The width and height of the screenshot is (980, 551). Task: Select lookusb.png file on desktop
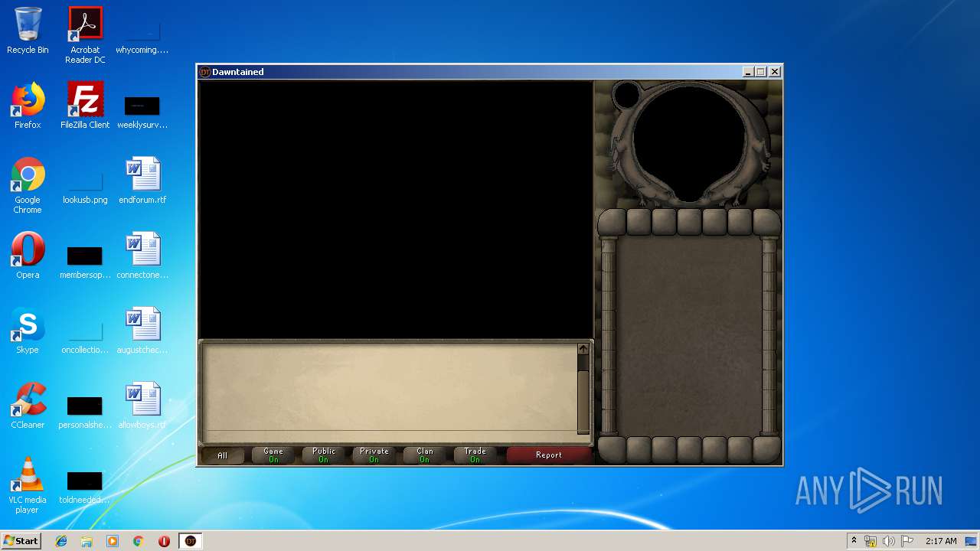tap(85, 186)
